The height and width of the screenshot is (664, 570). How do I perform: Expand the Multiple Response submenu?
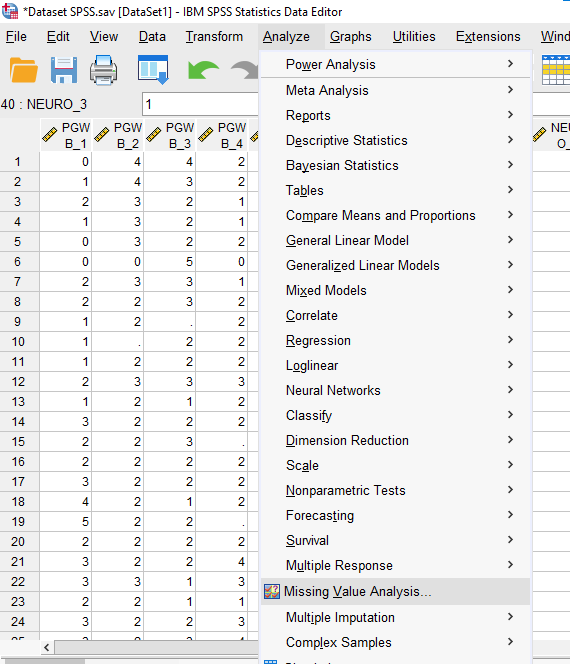[396, 565]
